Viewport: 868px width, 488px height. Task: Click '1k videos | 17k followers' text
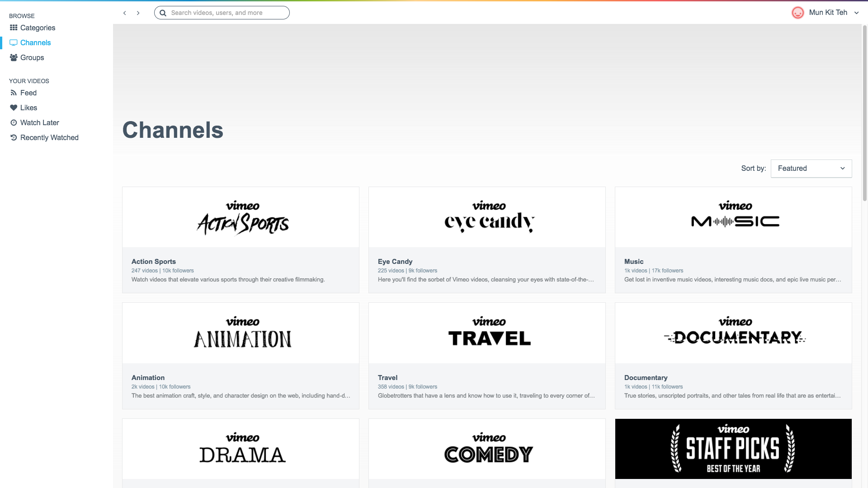[654, 271]
